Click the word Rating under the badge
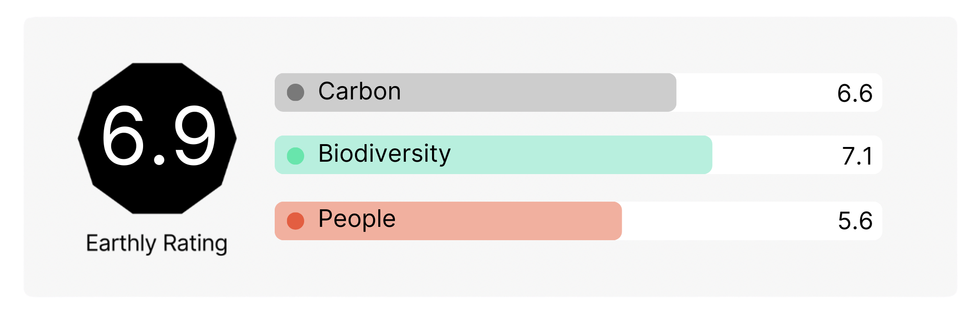The height and width of the screenshot is (312, 980). 195,243
